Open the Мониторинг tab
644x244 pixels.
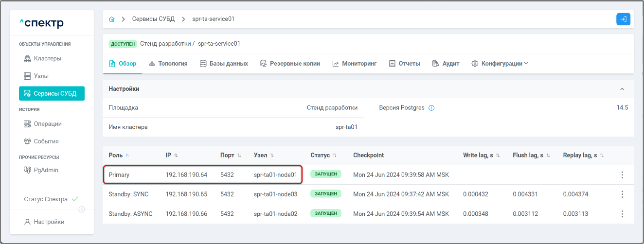(355, 64)
